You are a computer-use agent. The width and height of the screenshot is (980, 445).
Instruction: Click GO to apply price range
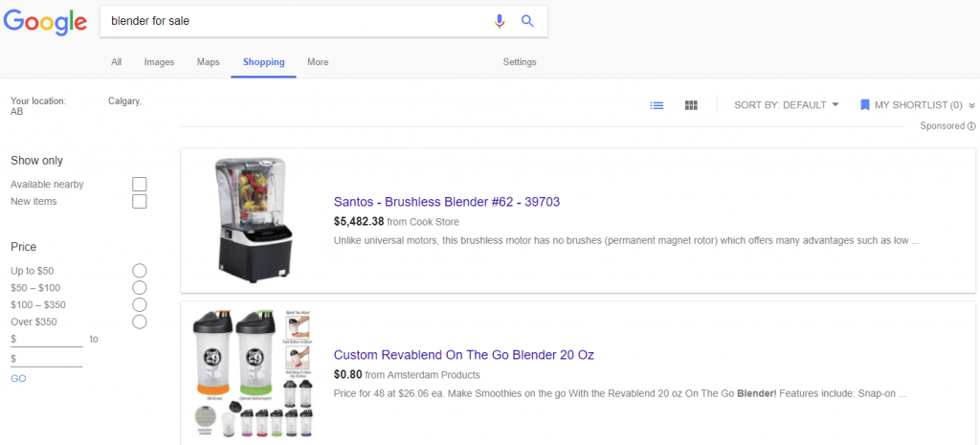pyautogui.click(x=18, y=378)
